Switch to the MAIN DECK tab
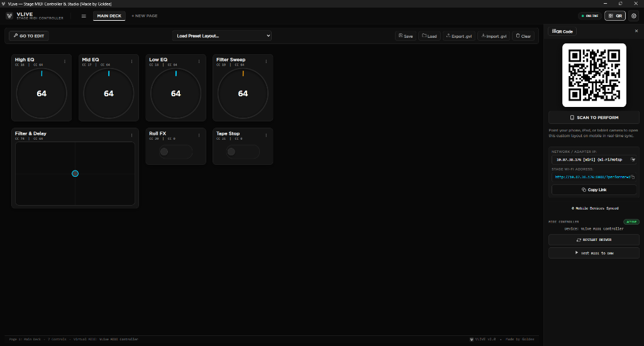This screenshot has width=644, height=346. pyautogui.click(x=109, y=16)
